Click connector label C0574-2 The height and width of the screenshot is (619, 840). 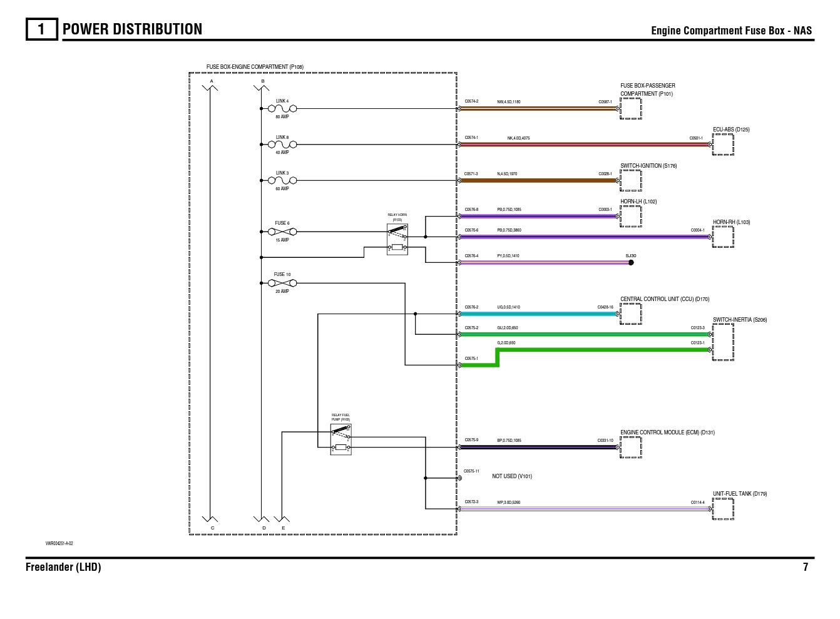(x=471, y=101)
